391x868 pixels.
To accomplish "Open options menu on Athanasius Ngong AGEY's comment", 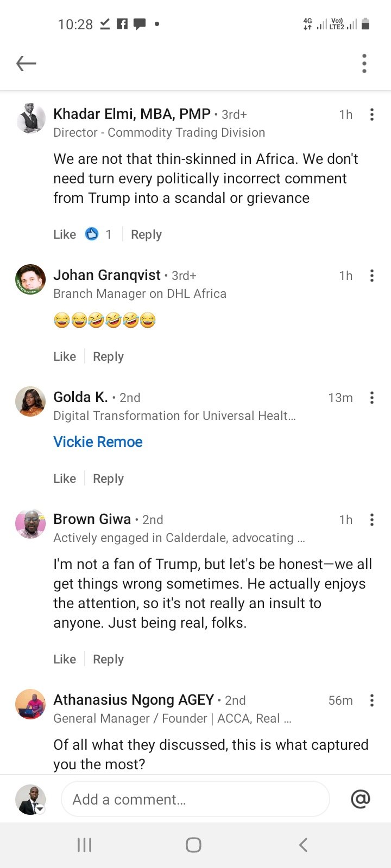I will tap(372, 700).
